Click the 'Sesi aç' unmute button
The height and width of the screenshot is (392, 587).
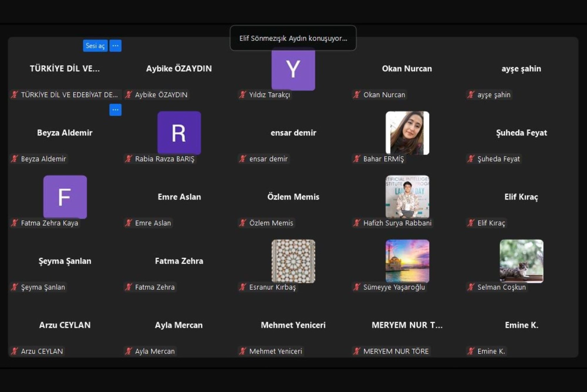[x=95, y=46]
